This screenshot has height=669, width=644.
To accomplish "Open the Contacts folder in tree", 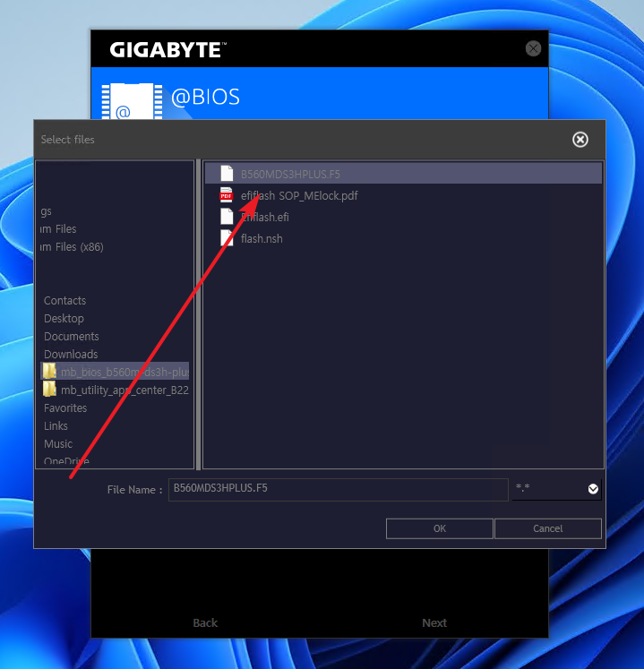I will (64, 300).
